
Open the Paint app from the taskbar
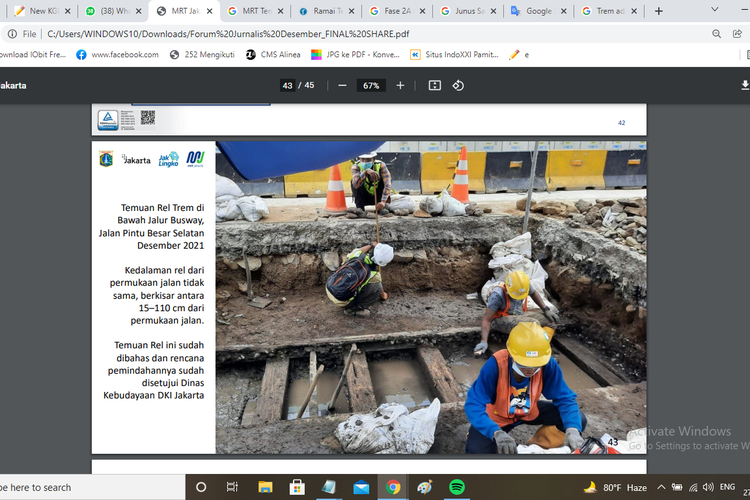[425, 487]
